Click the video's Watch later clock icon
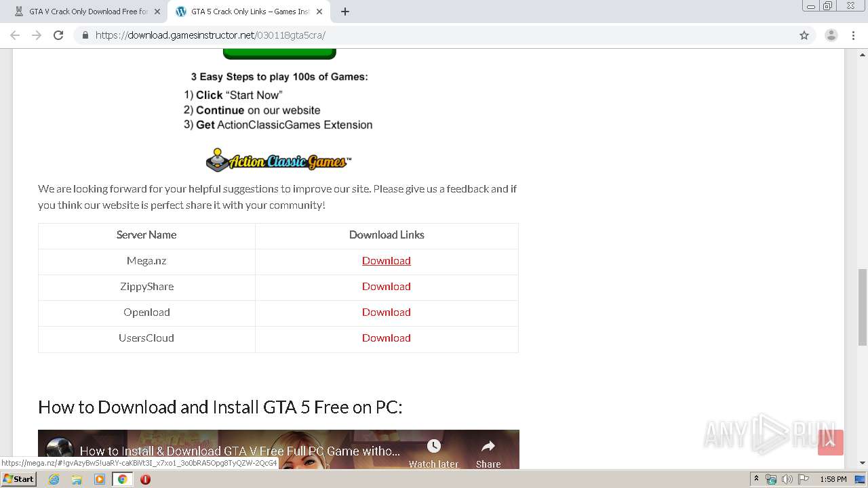 [x=433, y=446]
